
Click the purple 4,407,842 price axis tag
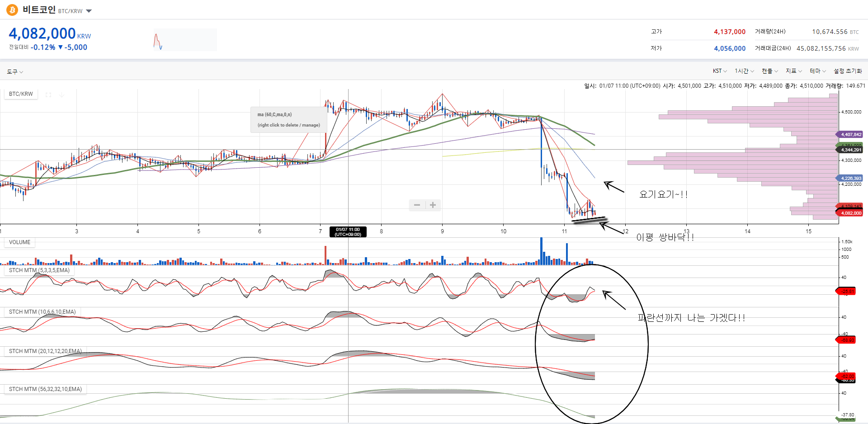point(851,134)
